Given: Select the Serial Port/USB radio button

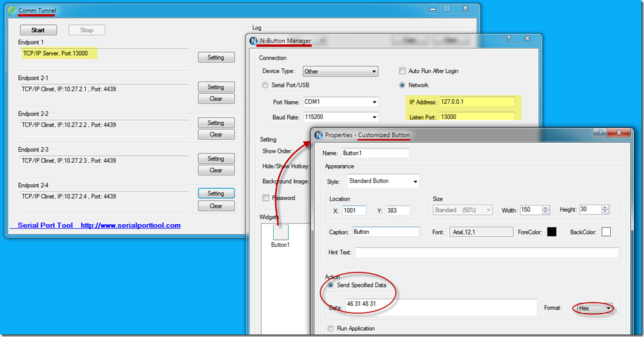Looking at the screenshot, I should pyautogui.click(x=265, y=85).
